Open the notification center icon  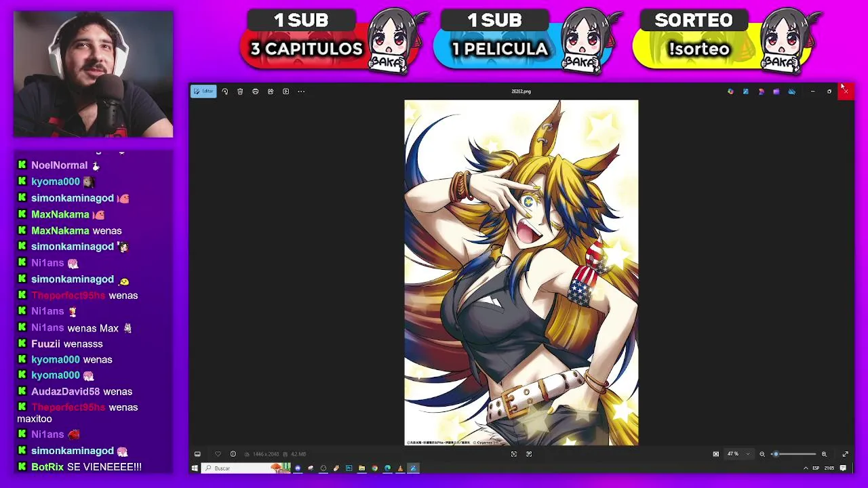click(x=843, y=468)
